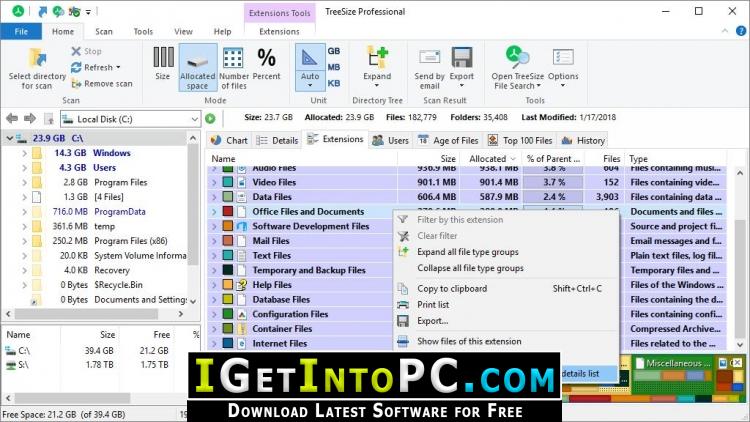Expand the Video Files group

click(x=214, y=182)
